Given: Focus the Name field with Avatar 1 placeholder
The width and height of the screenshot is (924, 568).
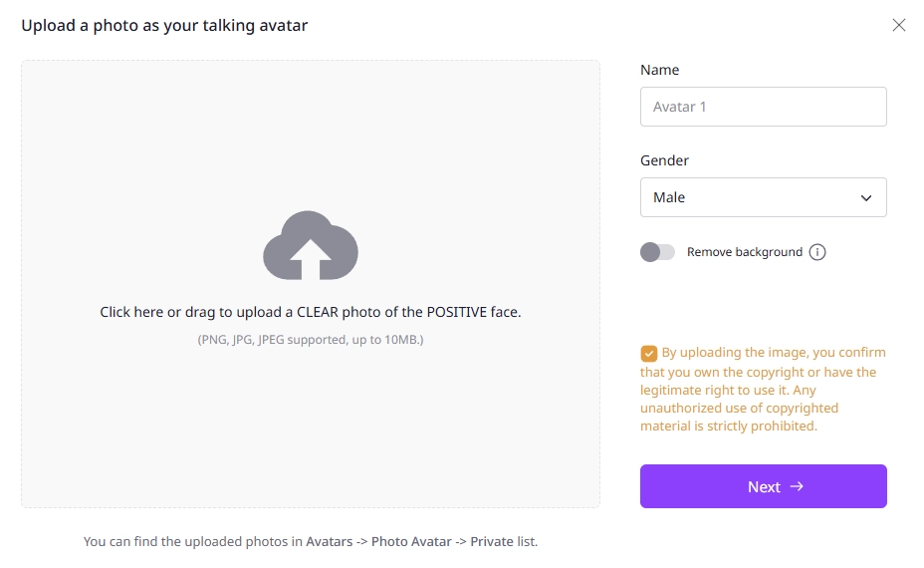Looking at the screenshot, I should click(x=763, y=107).
